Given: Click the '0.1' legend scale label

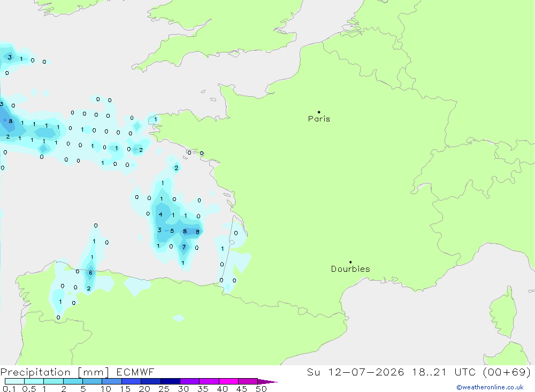Looking at the screenshot, I should click(9, 389).
